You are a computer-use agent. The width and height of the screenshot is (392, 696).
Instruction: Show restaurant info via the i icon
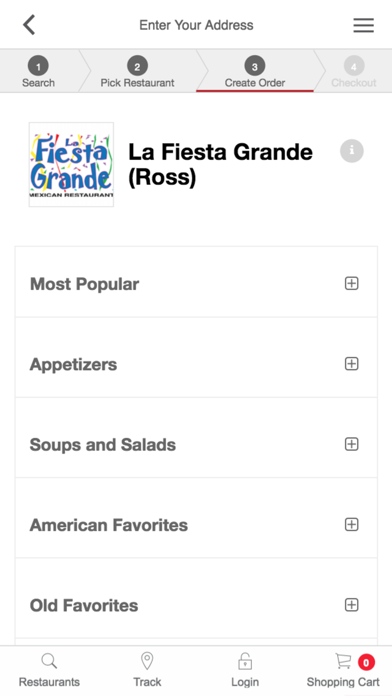pos(352,151)
